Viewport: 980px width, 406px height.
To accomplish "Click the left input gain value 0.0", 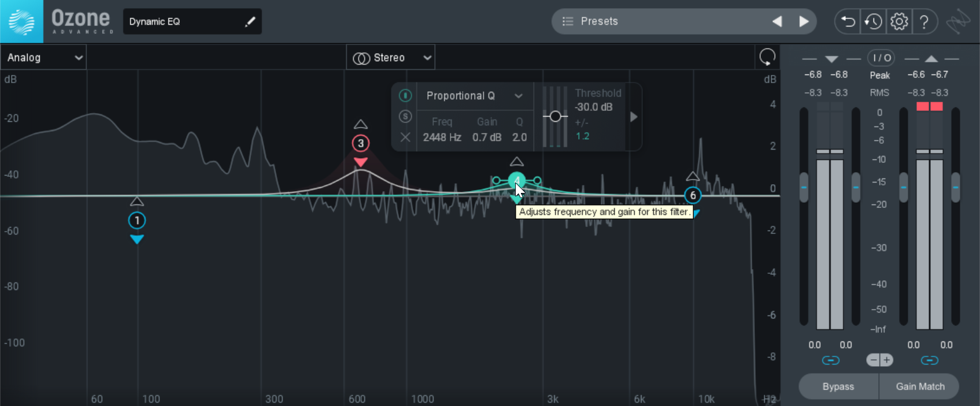I will pos(815,345).
